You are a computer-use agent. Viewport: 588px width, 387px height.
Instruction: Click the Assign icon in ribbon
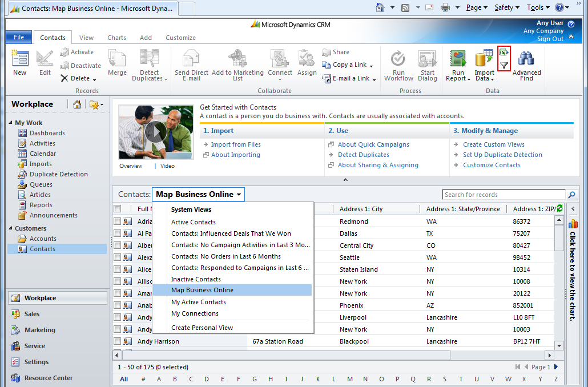point(307,58)
